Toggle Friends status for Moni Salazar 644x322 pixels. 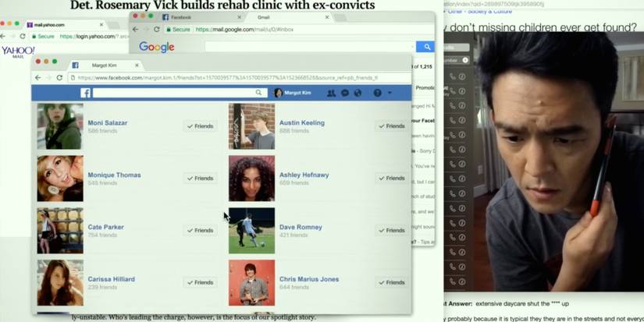pyautogui.click(x=201, y=126)
